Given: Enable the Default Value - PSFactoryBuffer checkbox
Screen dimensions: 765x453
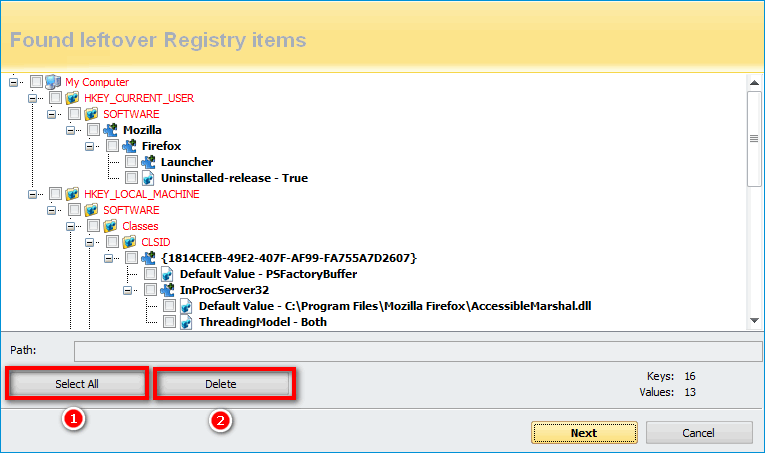Looking at the screenshot, I should (x=150, y=274).
